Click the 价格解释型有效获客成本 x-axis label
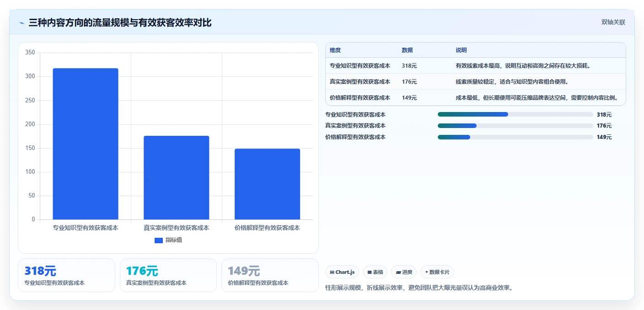The image size is (644, 310). click(x=268, y=228)
